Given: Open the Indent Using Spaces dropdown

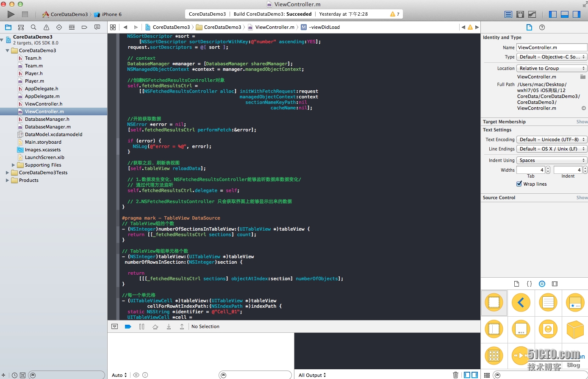Looking at the screenshot, I should click(x=552, y=160).
